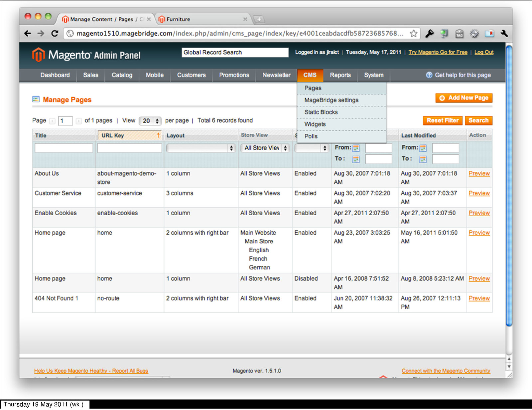Click the browser address bar

pyautogui.click(x=242, y=33)
